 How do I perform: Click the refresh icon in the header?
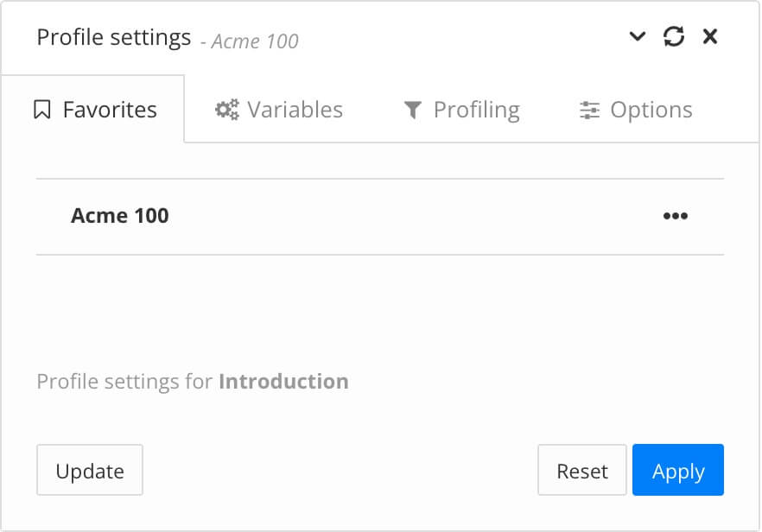674,36
